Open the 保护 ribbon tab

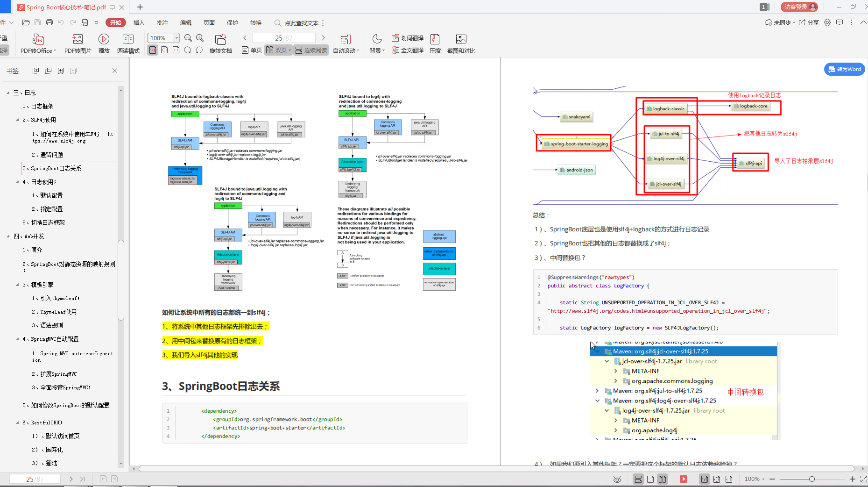click(x=233, y=22)
